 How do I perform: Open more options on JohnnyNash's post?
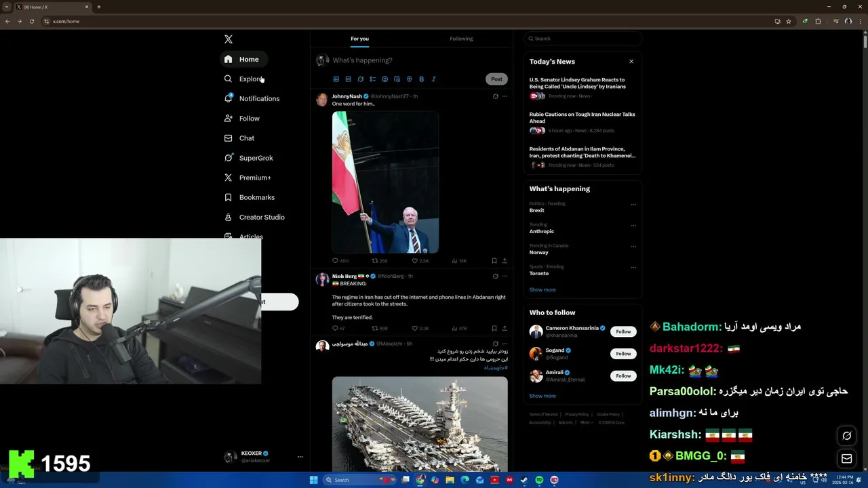coord(505,96)
